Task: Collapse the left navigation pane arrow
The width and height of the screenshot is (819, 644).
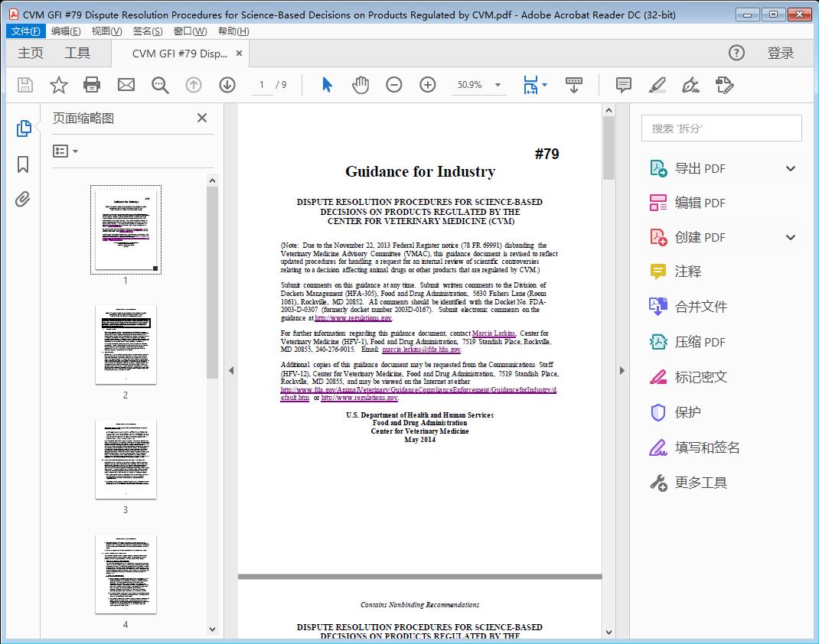Action: pos(231,371)
